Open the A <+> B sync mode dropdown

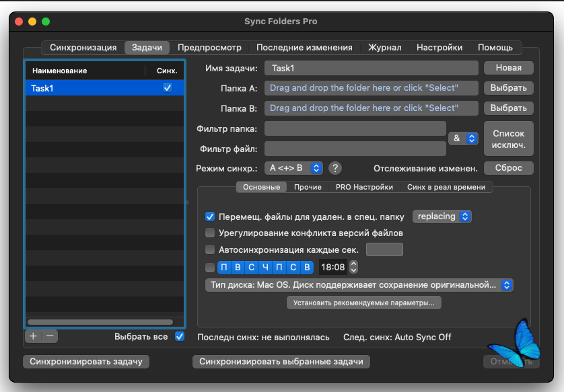(293, 168)
